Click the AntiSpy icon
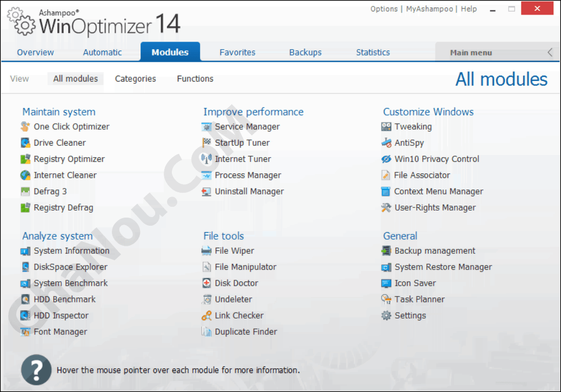Image resolution: width=561 pixels, height=392 pixels. 386,143
